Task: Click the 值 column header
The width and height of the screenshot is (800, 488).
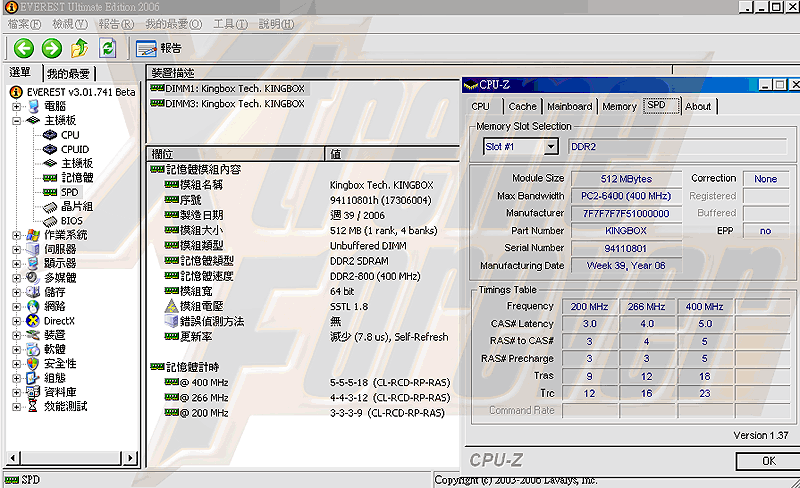Action: pos(393,154)
